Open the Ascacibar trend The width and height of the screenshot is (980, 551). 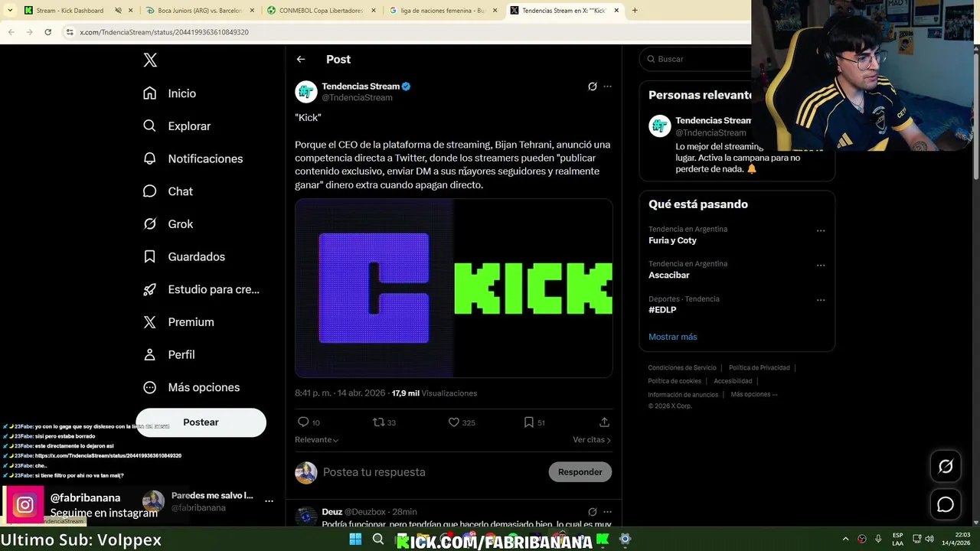coord(668,275)
